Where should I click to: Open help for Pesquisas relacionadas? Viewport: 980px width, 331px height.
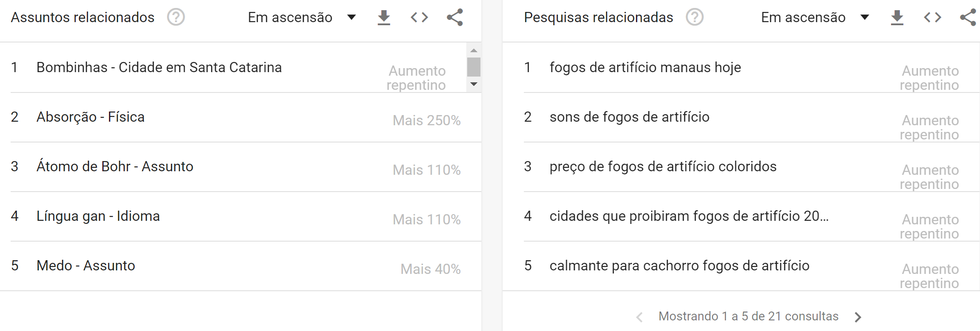(x=694, y=17)
